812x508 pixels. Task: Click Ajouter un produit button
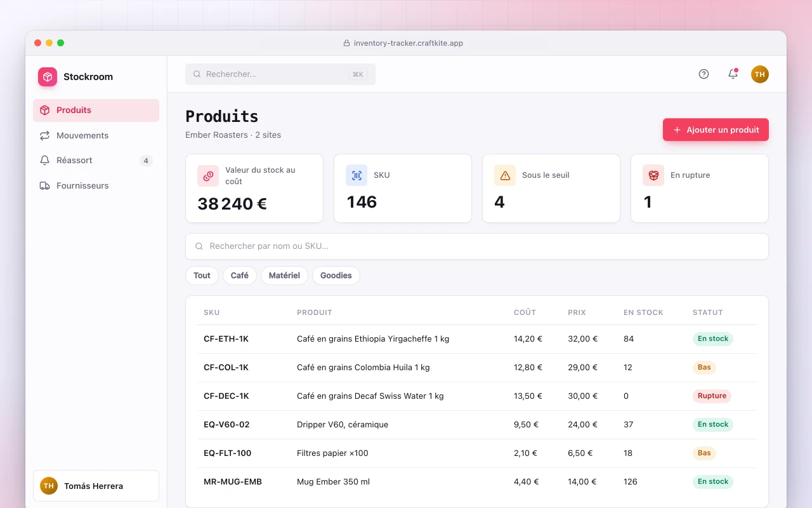[716, 130]
